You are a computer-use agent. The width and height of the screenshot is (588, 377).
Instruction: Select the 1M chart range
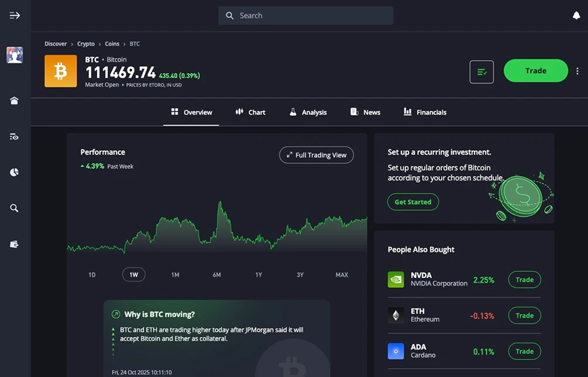point(175,275)
